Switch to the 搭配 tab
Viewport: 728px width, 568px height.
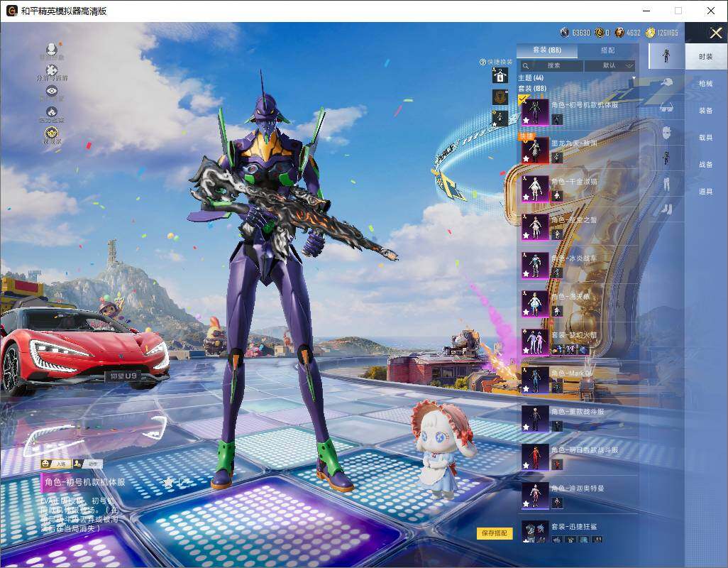coord(607,50)
